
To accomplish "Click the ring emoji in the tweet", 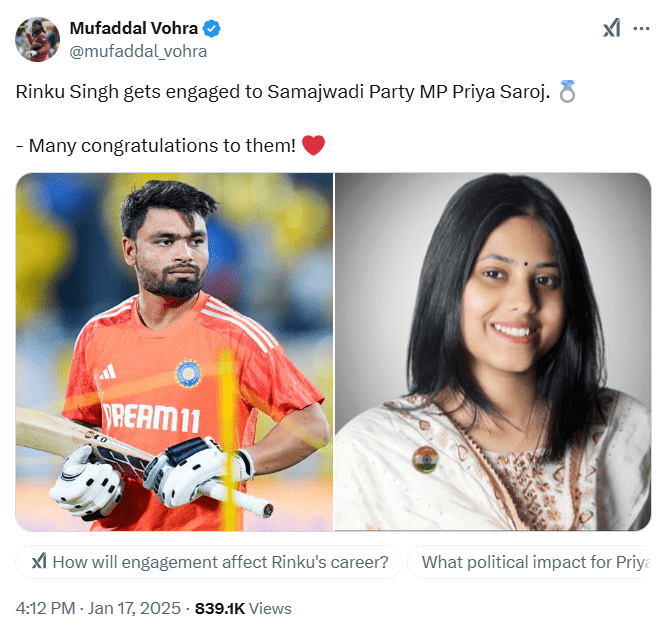I will pyautogui.click(x=568, y=93).
